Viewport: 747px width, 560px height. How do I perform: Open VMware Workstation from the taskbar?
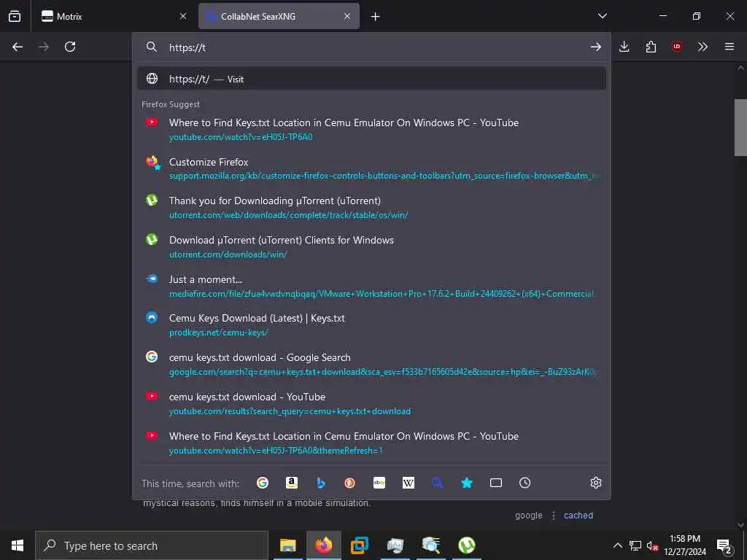tap(359, 545)
